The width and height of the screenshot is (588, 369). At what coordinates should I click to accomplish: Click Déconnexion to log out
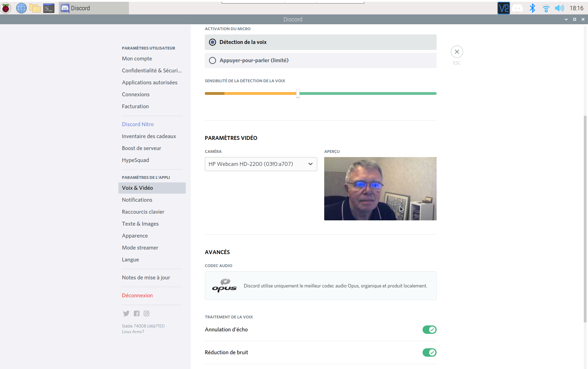click(152, 296)
